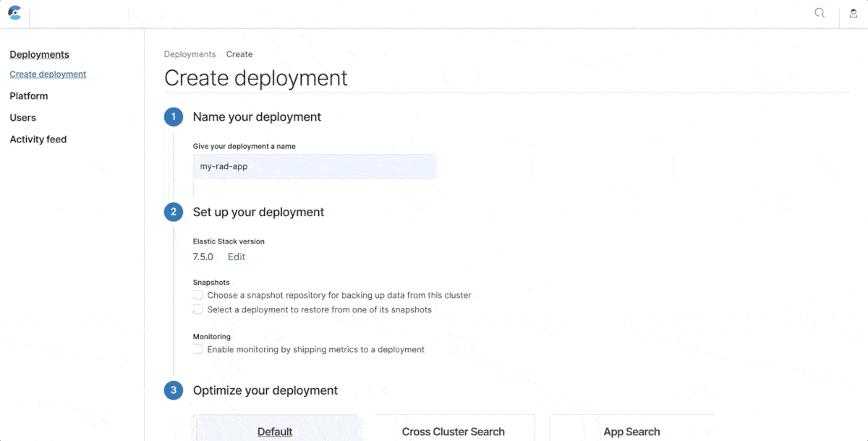The image size is (868, 441).
Task: Select Create deployment in sidebar
Action: 48,74
